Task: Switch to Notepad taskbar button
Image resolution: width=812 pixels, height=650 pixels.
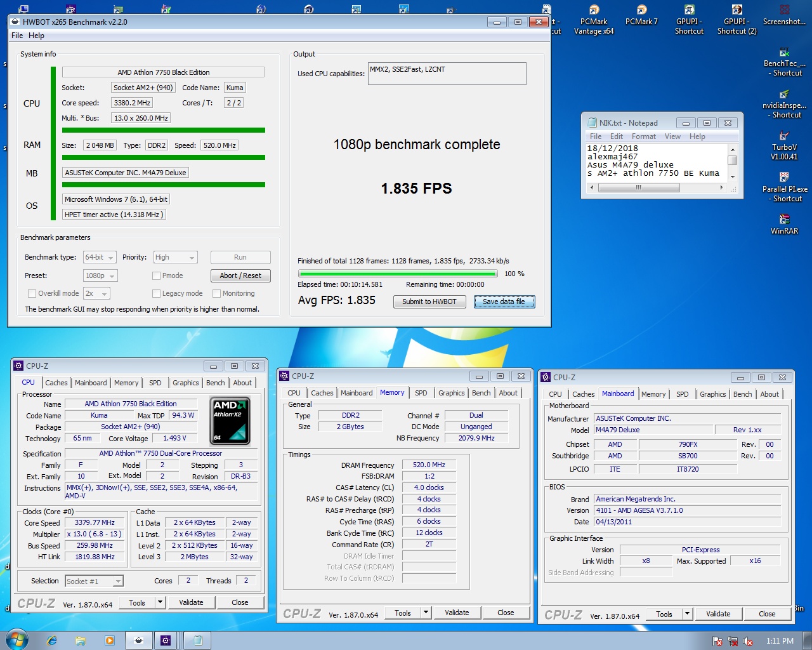Action: point(197,640)
